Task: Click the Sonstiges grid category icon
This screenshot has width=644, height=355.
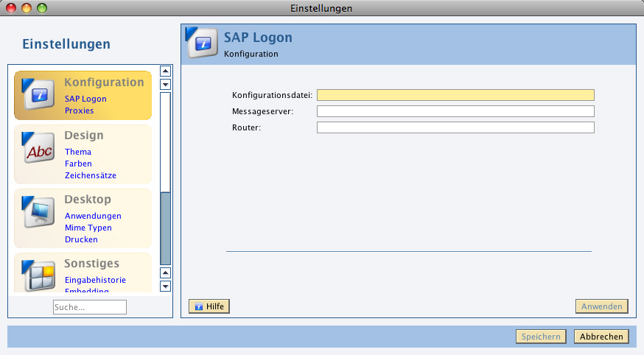Action: [x=38, y=275]
